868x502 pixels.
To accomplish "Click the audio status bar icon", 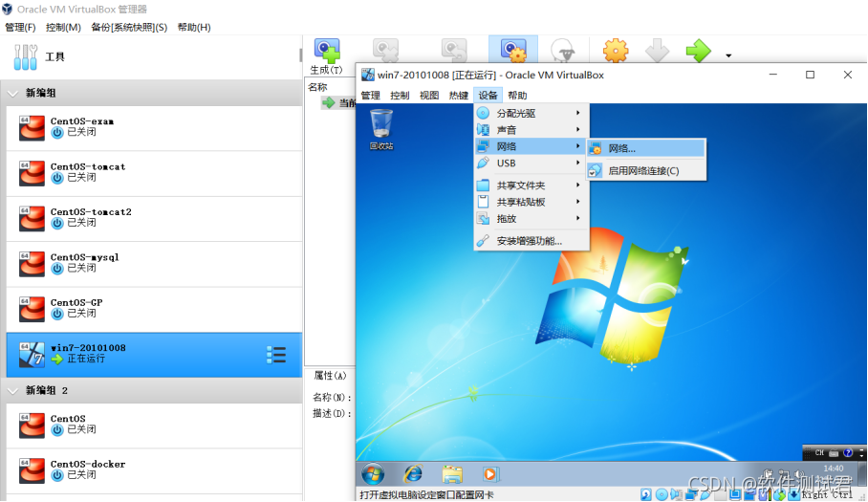I will pyautogui.click(x=677, y=494).
